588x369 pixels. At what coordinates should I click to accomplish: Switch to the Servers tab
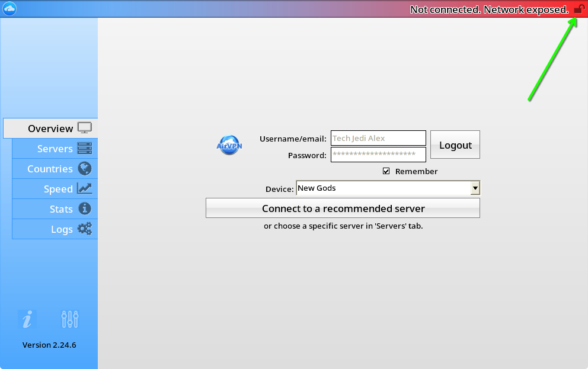(55, 149)
